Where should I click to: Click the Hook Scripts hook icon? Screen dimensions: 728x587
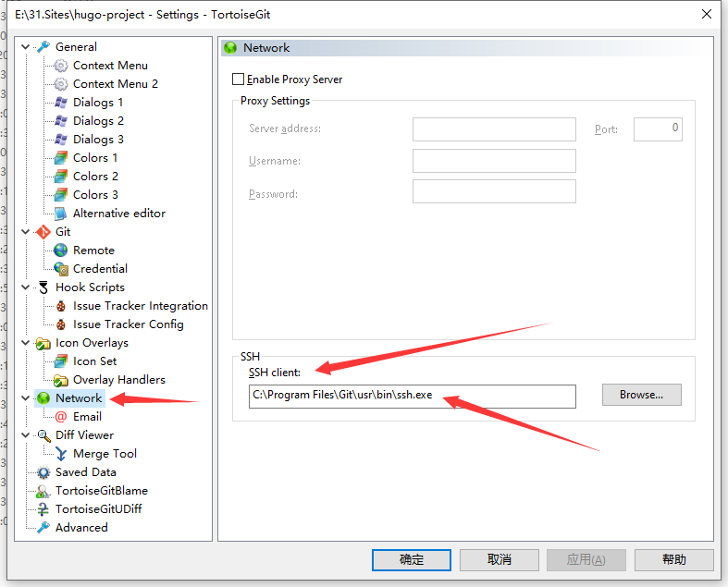tap(43, 287)
